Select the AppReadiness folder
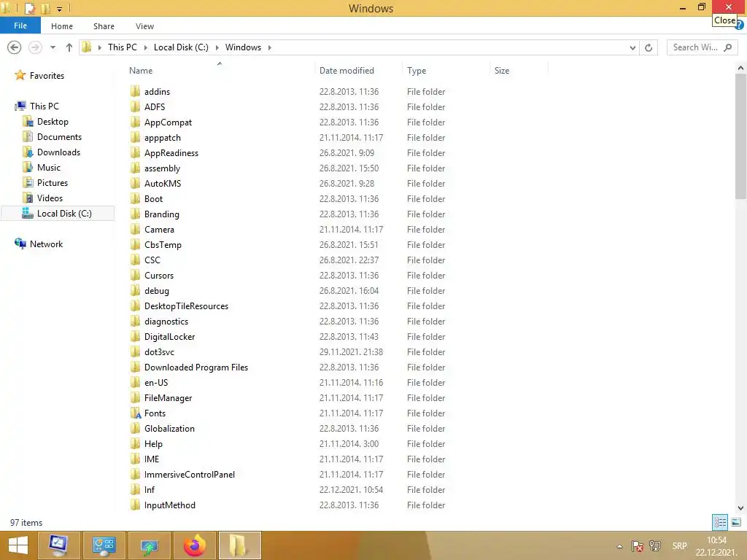Image resolution: width=747 pixels, height=560 pixels. pyautogui.click(x=171, y=153)
